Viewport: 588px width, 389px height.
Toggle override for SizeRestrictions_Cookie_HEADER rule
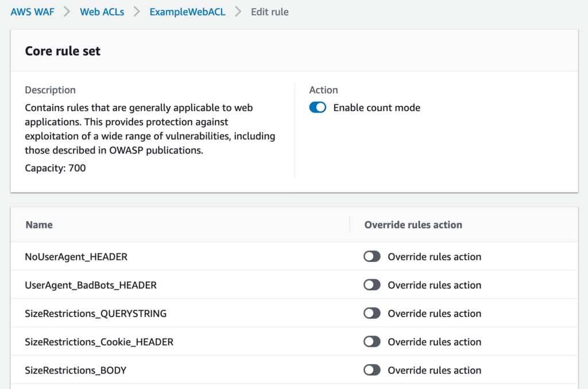point(372,341)
